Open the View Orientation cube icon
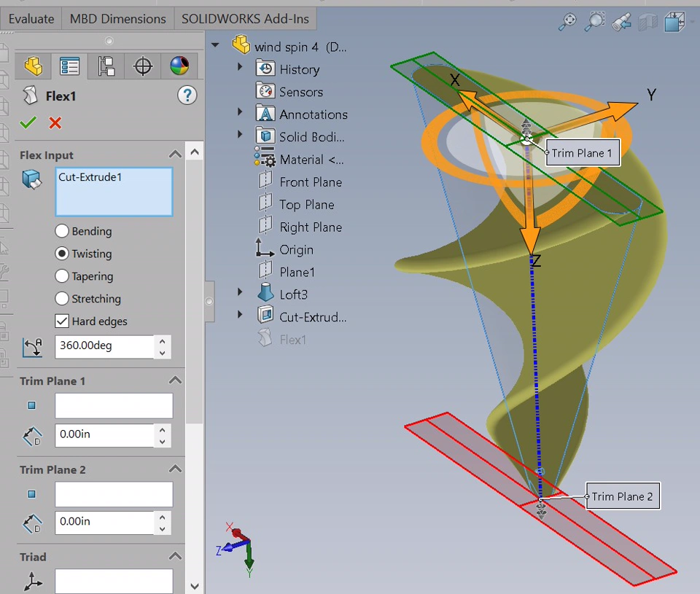 click(674, 21)
